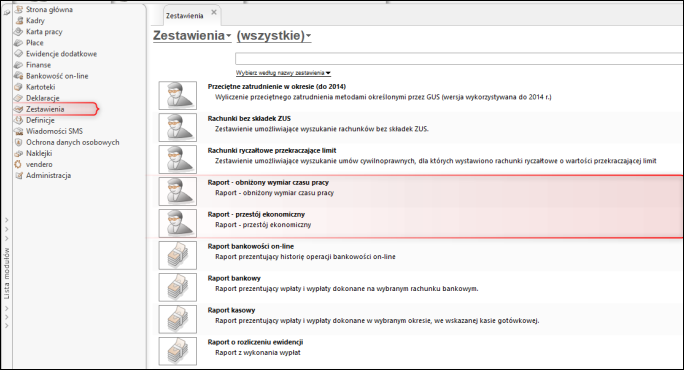Select Naklejki in sidebar
This screenshot has width=684, height=370.
[x=39, y=154]
